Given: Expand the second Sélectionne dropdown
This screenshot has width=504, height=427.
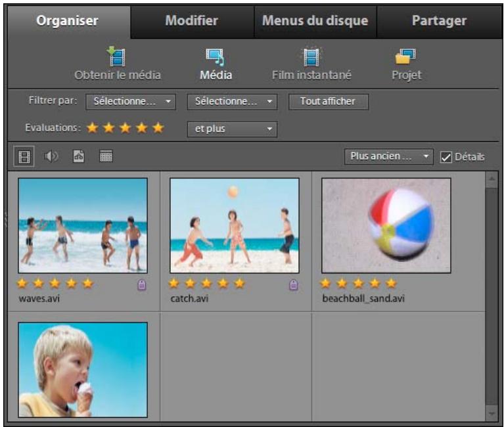Looking at the screenshot, I should pyautogui.click(x=232, y=102).
